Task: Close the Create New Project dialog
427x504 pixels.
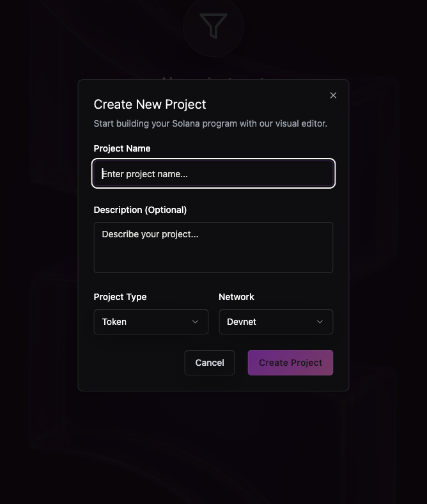Action: point(333,95)
